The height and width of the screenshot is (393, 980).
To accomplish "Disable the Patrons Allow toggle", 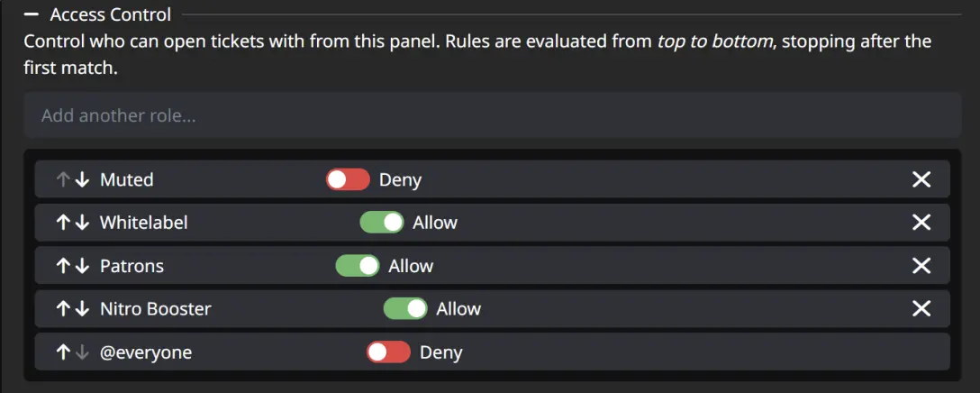I will click(358, 266).
